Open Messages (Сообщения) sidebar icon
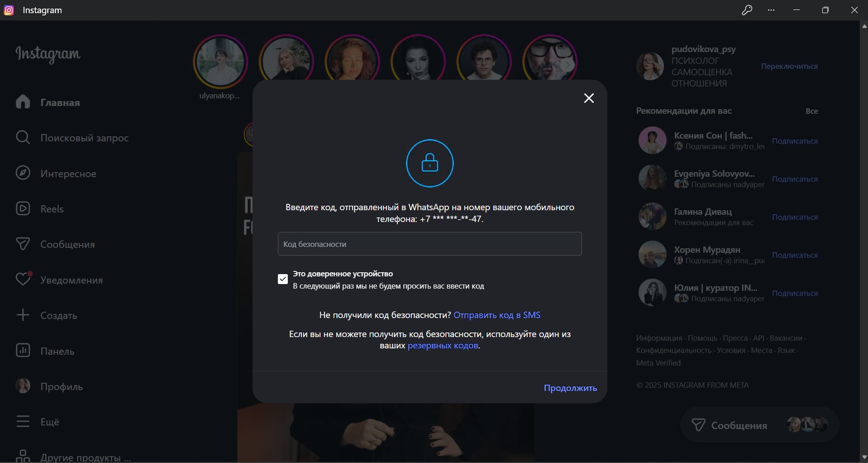The width and height of the screenshot is (868, 463). (23, 244)
